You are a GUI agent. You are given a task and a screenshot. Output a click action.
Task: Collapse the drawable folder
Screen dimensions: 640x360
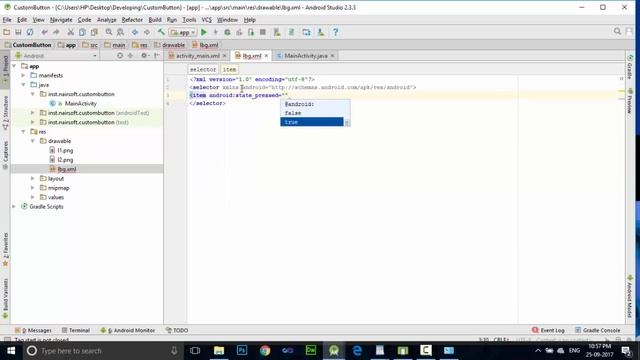(33, 141)
